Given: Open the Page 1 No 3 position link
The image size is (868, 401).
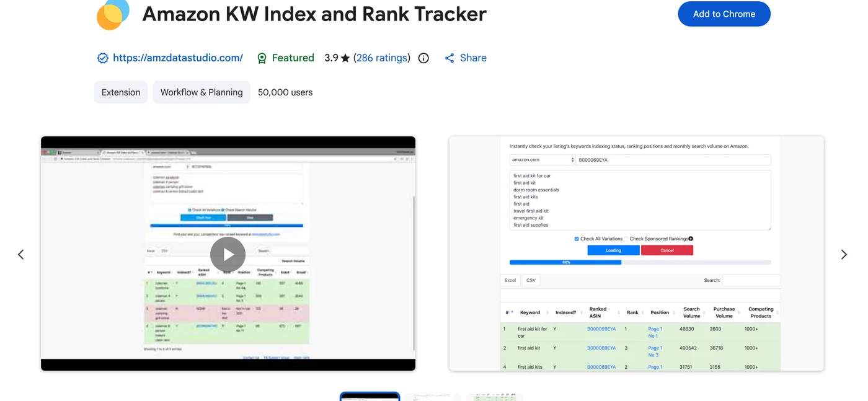Looking at the screenshot, I should click(655, 351).
